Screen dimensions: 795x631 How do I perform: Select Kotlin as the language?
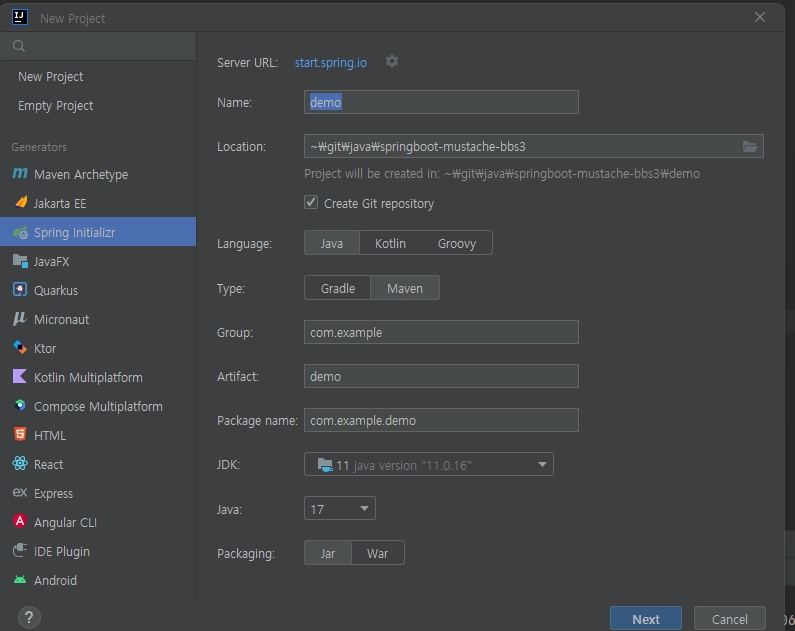(390, 244)
